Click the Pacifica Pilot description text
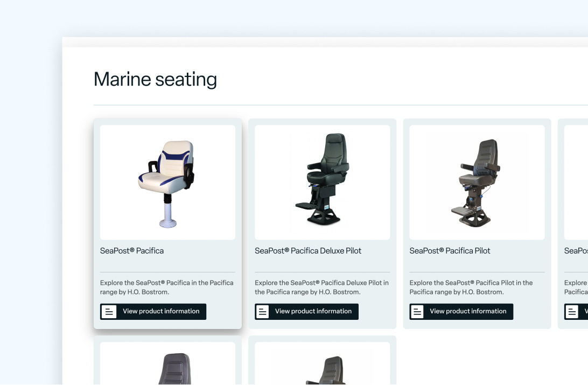The height and width of the screenshot is (385, 588). (x=471, y=288)
